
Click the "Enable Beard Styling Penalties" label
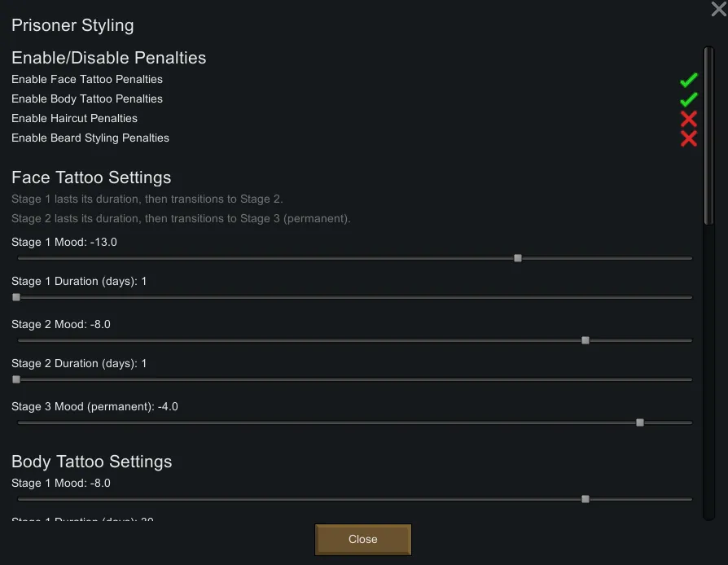(x=90, y=138)
